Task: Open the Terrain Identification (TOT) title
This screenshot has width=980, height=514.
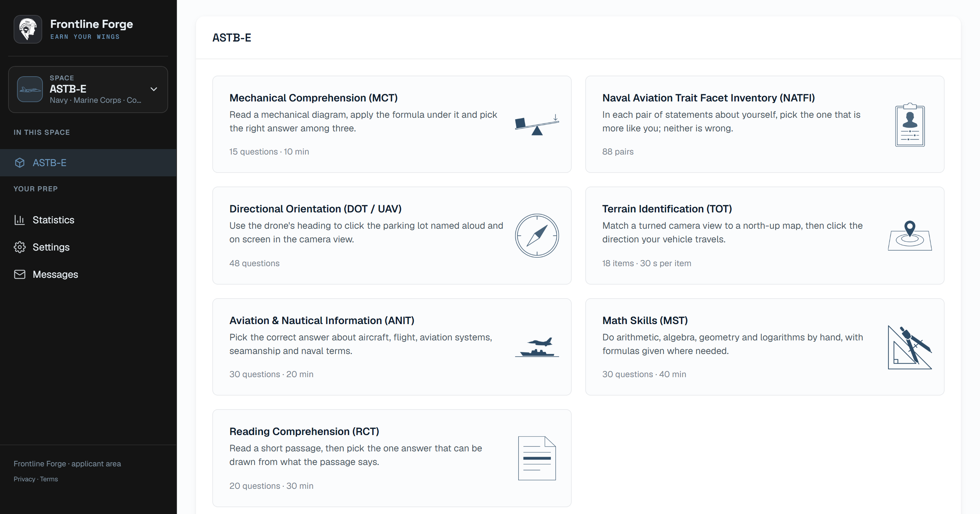Action: point(667,209)
